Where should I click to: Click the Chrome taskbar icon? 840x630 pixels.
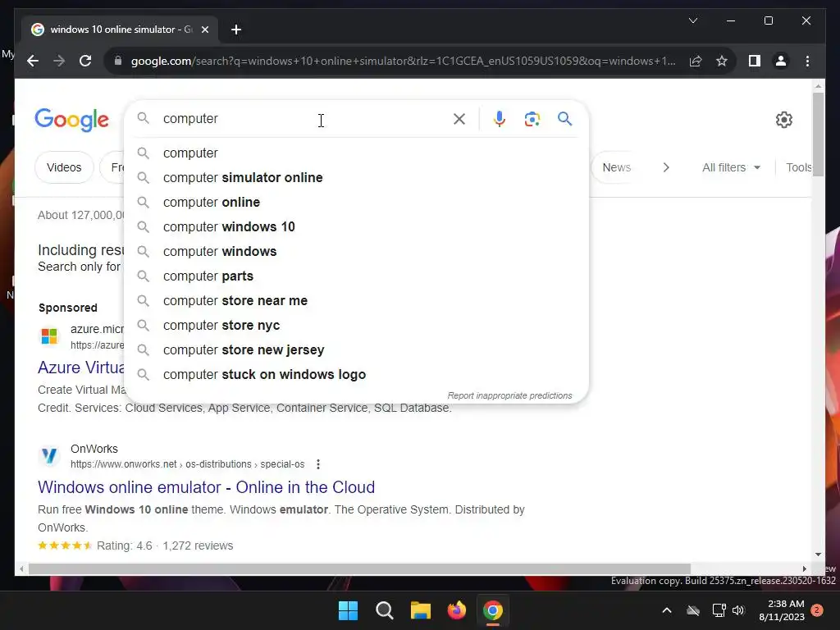click(493, 610)
